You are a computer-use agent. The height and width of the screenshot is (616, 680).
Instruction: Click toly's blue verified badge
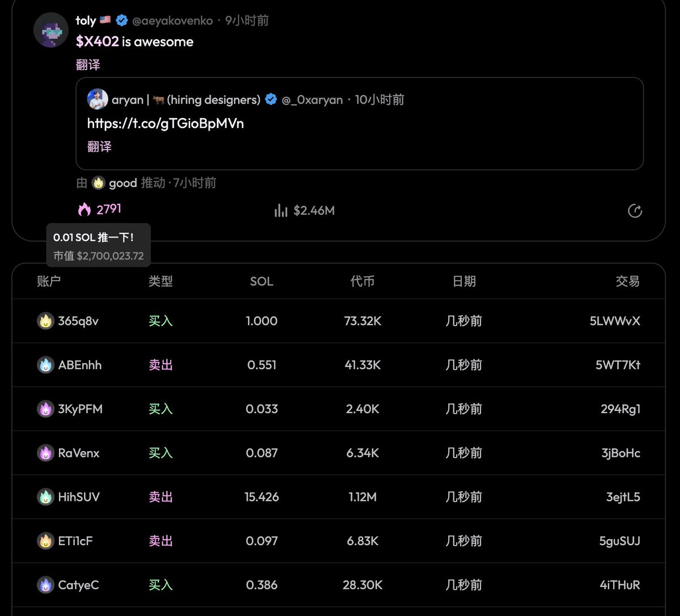122,21
